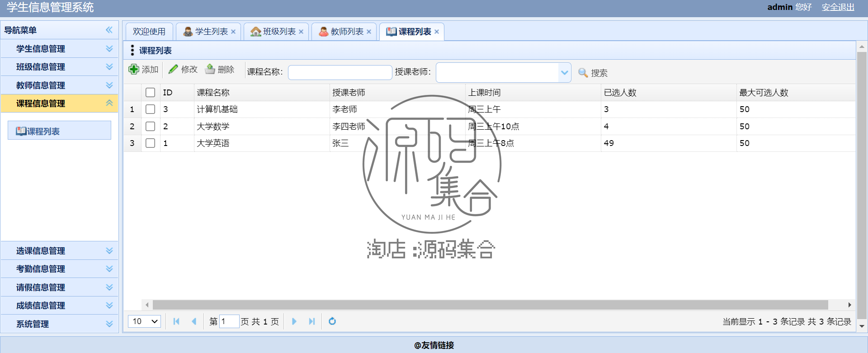Screen dimensions: 868x353
Task: Sort by 课程名称 column header
Action: (x=262, y=93)
